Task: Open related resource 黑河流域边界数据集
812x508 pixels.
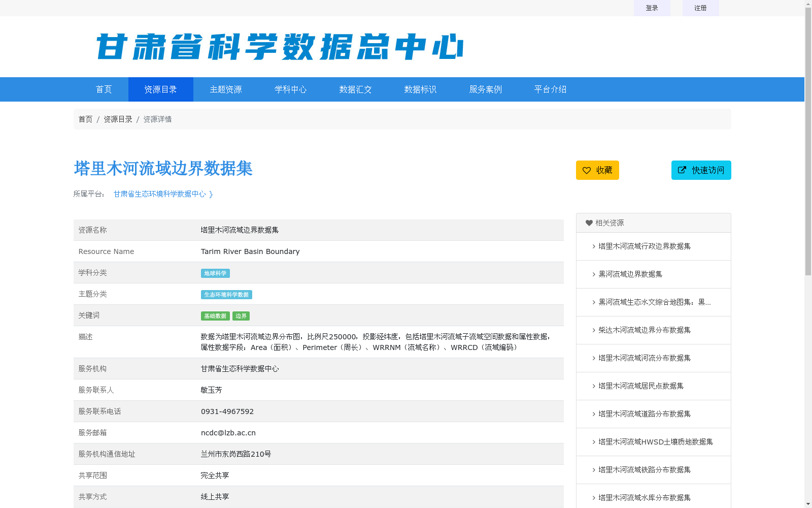Action: pos(630,274)
